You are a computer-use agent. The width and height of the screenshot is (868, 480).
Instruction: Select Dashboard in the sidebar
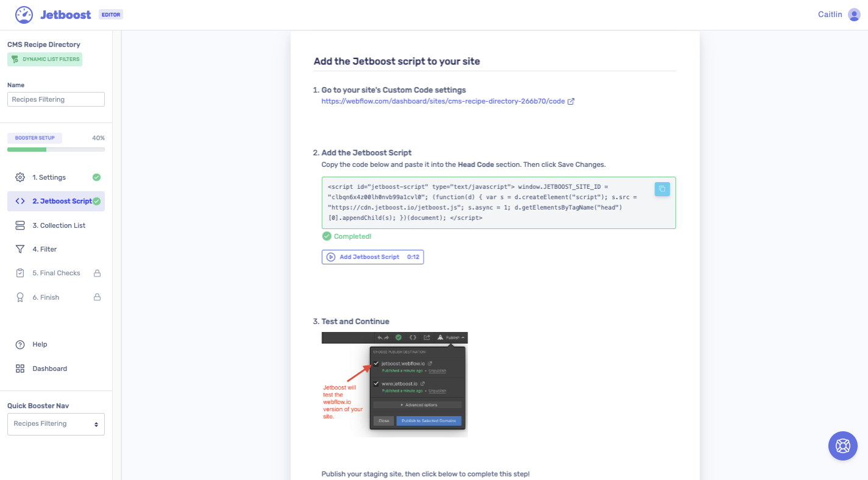point(49,368)
